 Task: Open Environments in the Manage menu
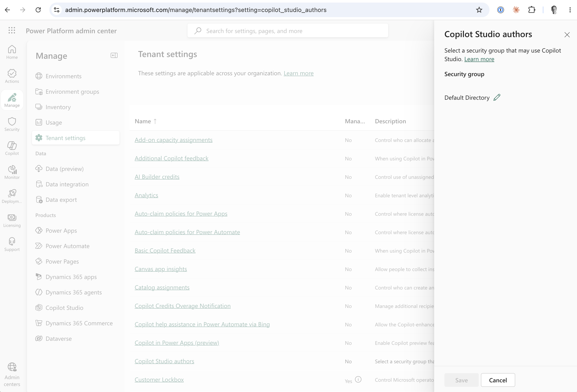coord(76,76)
